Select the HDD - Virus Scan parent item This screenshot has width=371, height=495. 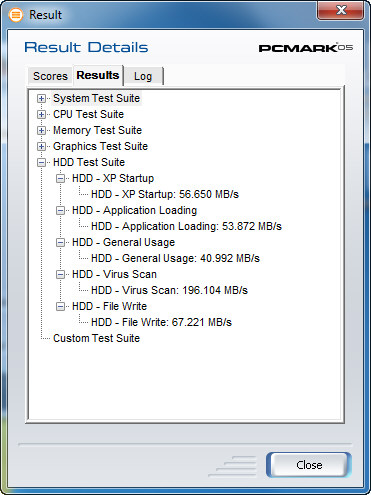[x=114, y=274]
